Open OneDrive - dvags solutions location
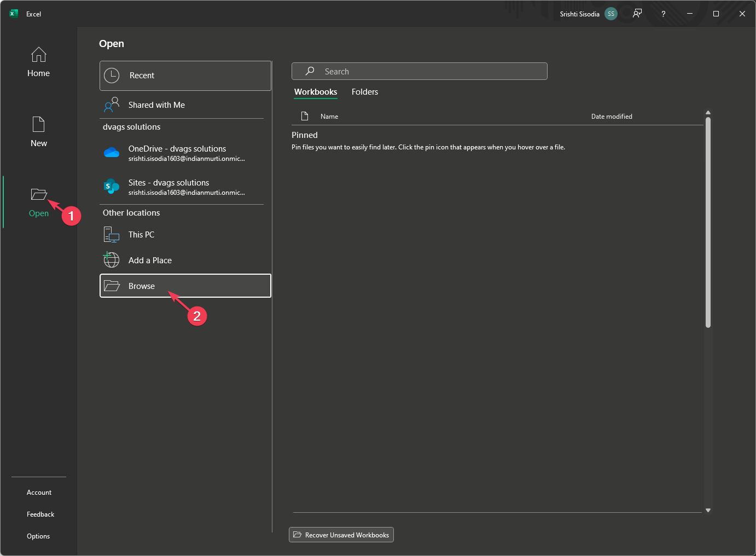The image size is (756, 556). pyautogui.click(x=185, y=153)
